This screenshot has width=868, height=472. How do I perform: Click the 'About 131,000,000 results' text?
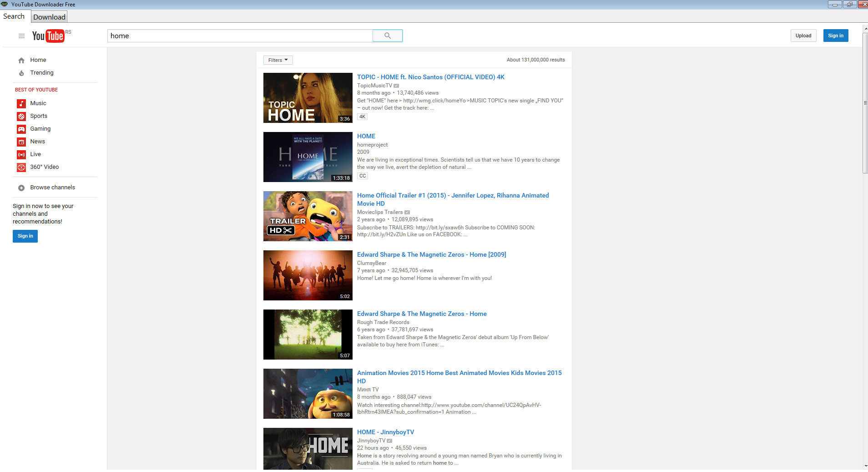pos(536,60)
